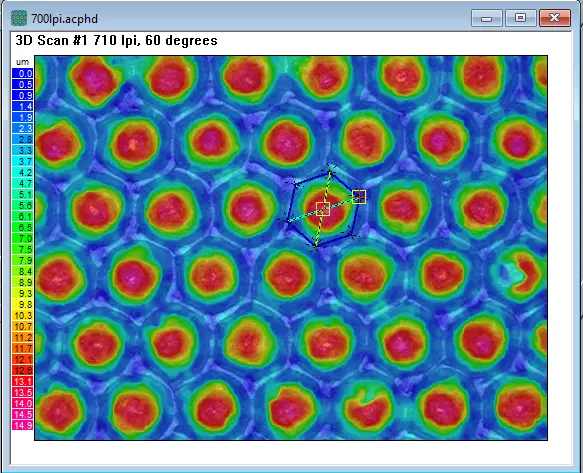This screenshot has height=473, width=583.
Task: Select the 4.2 legend swatch
Action: pos(22,173)
